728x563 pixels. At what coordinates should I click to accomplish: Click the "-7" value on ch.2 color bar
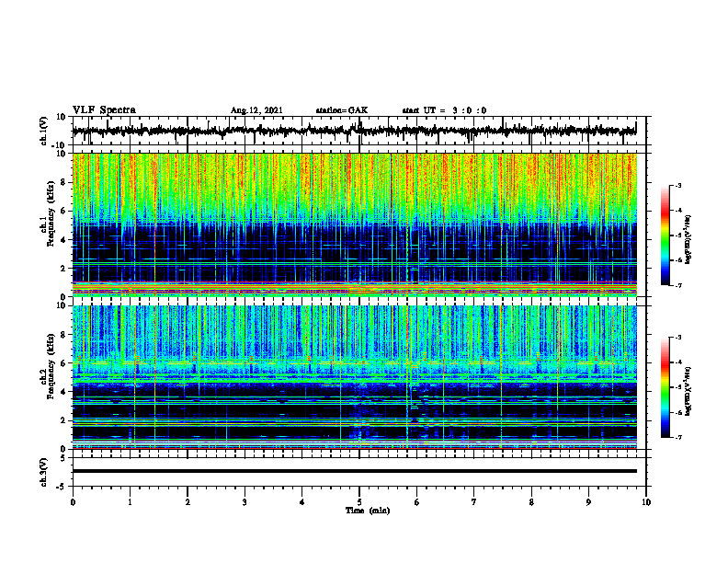click(678, 438)
